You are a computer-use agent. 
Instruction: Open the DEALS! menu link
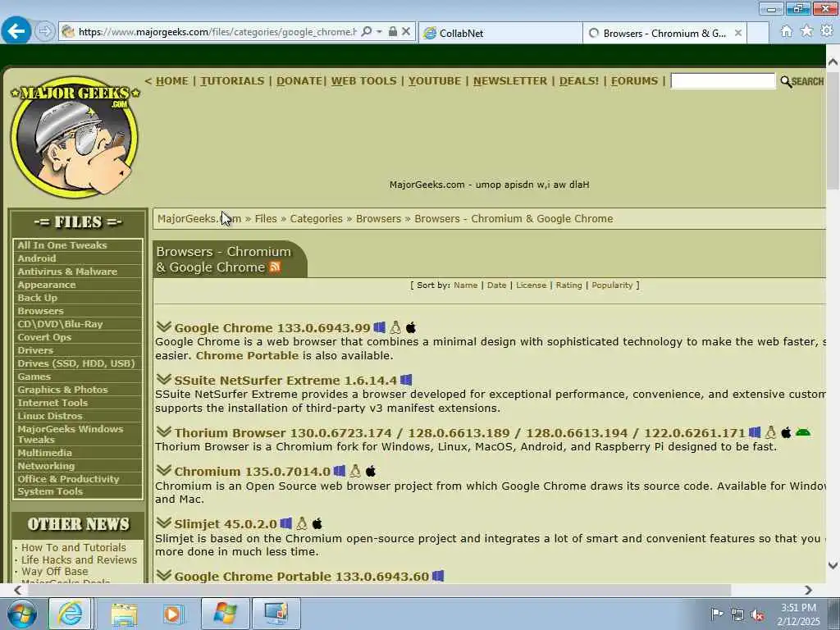click(579, 81)
